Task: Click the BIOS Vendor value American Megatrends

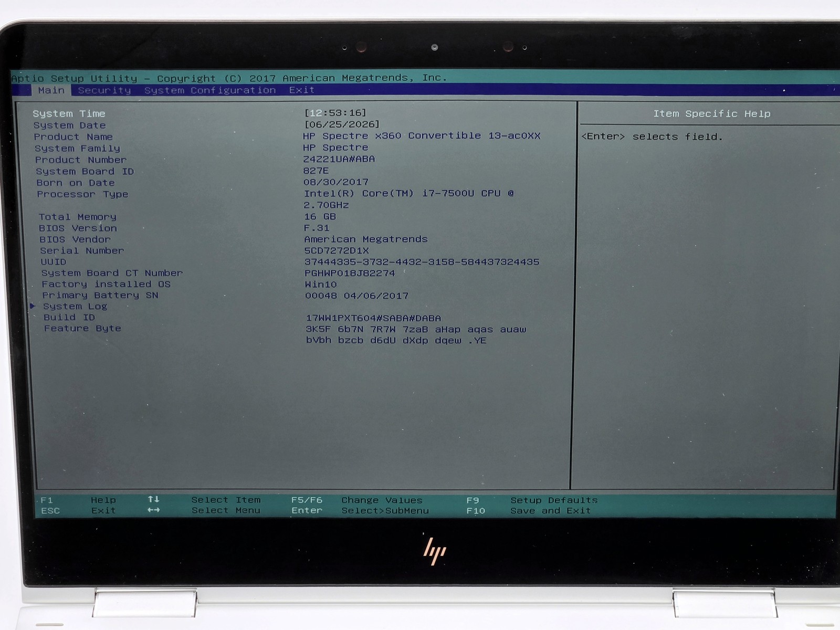Action: click(x=366, y=239)
